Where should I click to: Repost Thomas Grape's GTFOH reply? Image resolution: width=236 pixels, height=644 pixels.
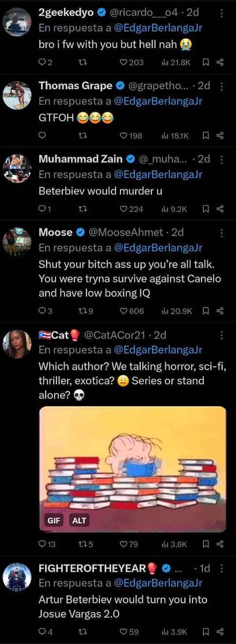coord(82,135)
